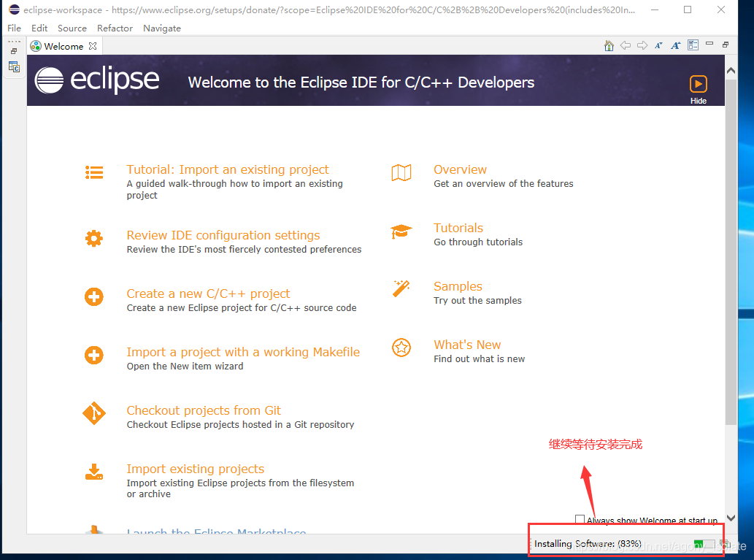Open the Source menu
754x560 pixels.
[x=72, y=28]
